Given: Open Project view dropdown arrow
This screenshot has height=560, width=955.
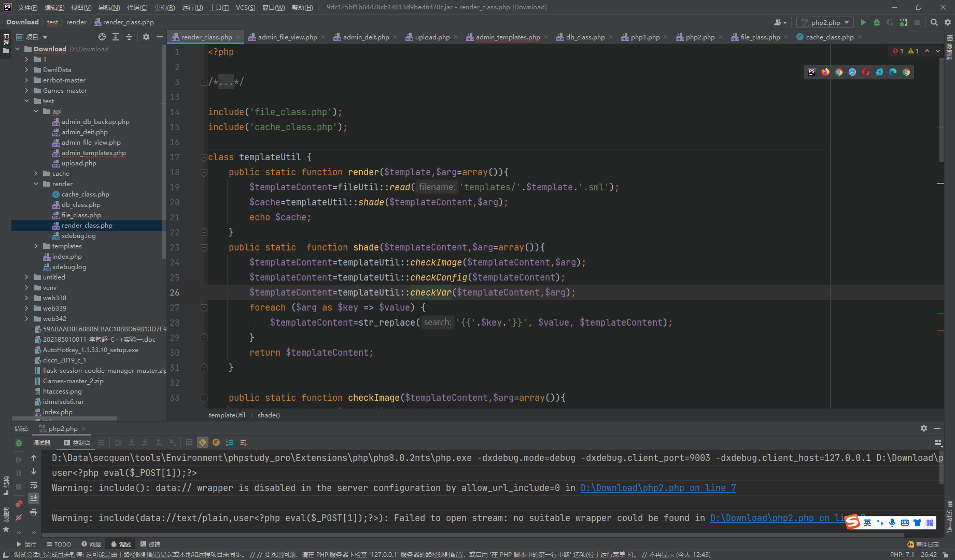Looking at the screenshot, I should (x=45, y=37).
